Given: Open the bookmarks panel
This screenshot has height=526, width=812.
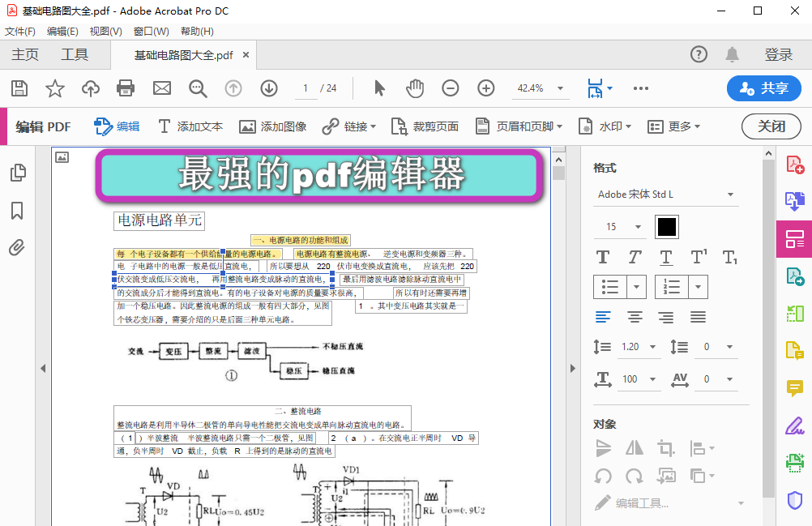Looking at the screenshot, I should (x=17, y=211).
